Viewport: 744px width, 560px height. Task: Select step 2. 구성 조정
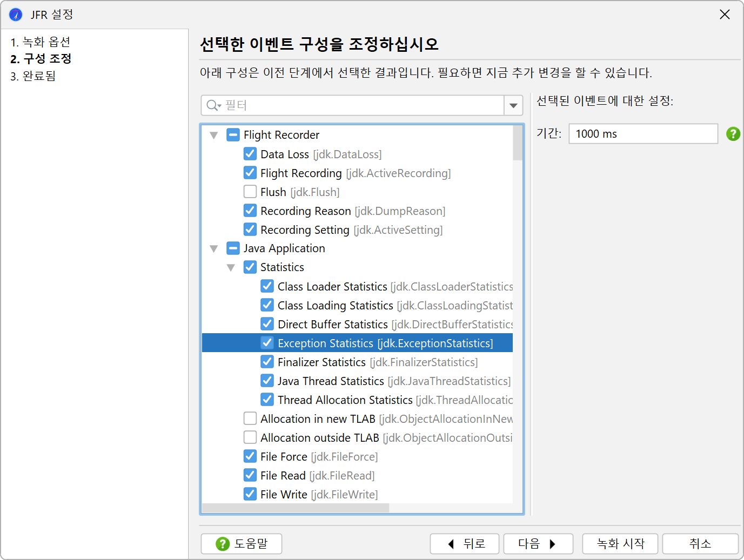(x=41, y=59)
